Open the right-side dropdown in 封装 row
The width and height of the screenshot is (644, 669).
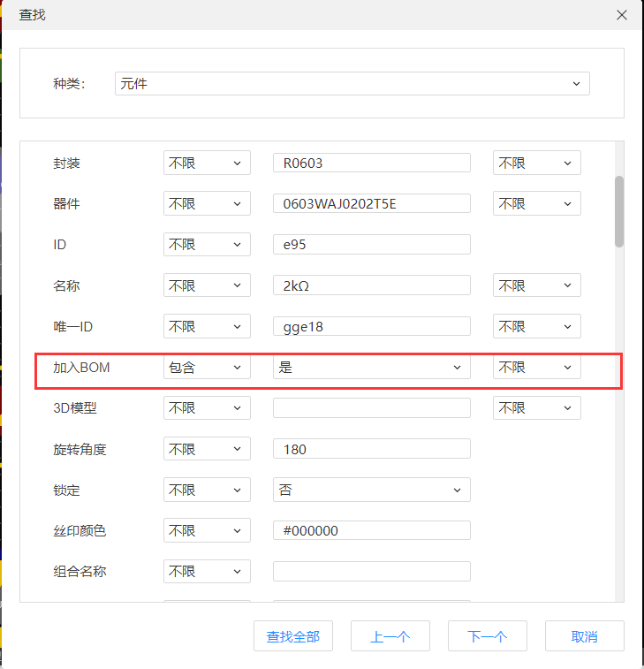point(536,163)
